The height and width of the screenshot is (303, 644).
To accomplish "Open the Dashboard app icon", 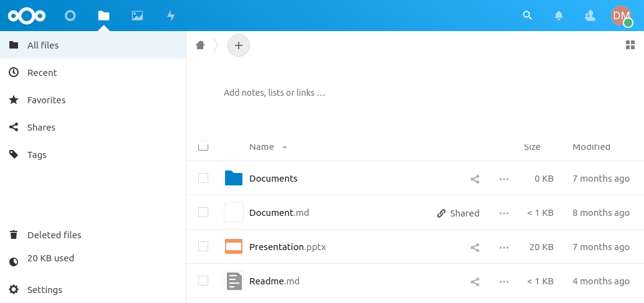I will point(70,16).
